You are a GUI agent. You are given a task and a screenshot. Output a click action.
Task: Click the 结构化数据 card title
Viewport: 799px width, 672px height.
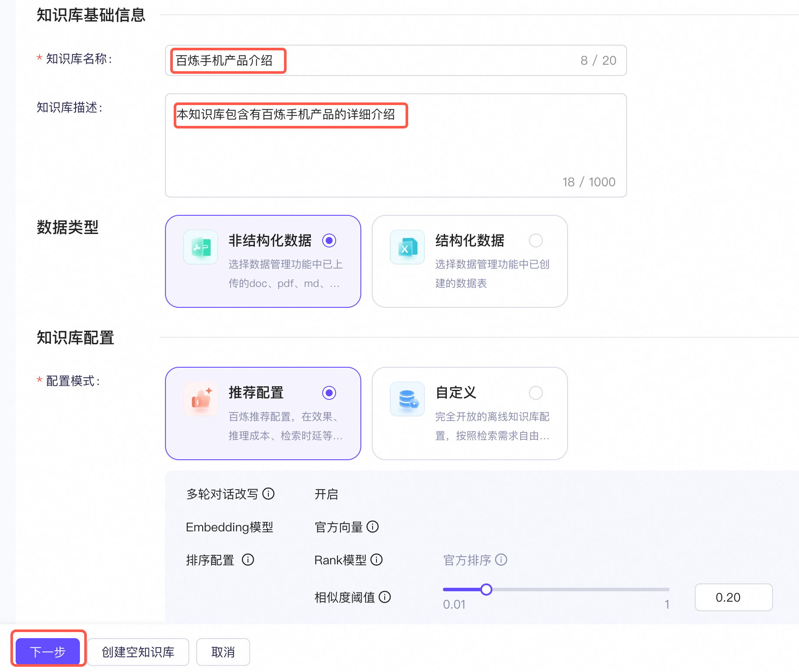point(470,240)
